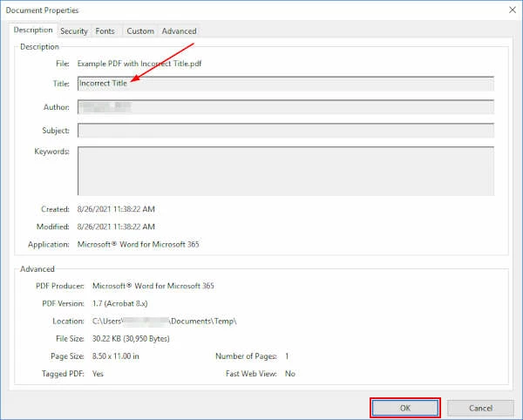This screenshot has width=523, height=420.
Task: Click the PDF Producer value
Action: pos(153,286)
